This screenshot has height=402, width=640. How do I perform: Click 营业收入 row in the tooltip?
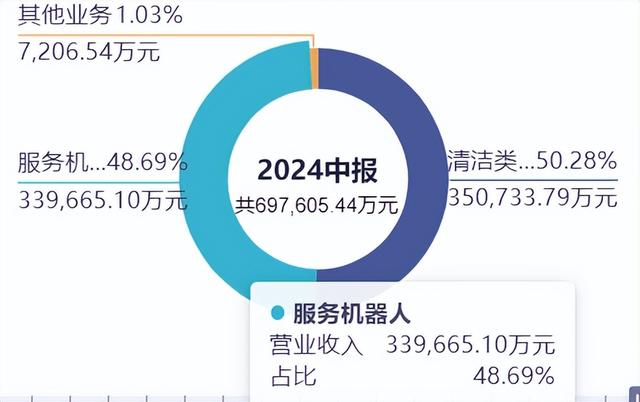coord(412,345)
